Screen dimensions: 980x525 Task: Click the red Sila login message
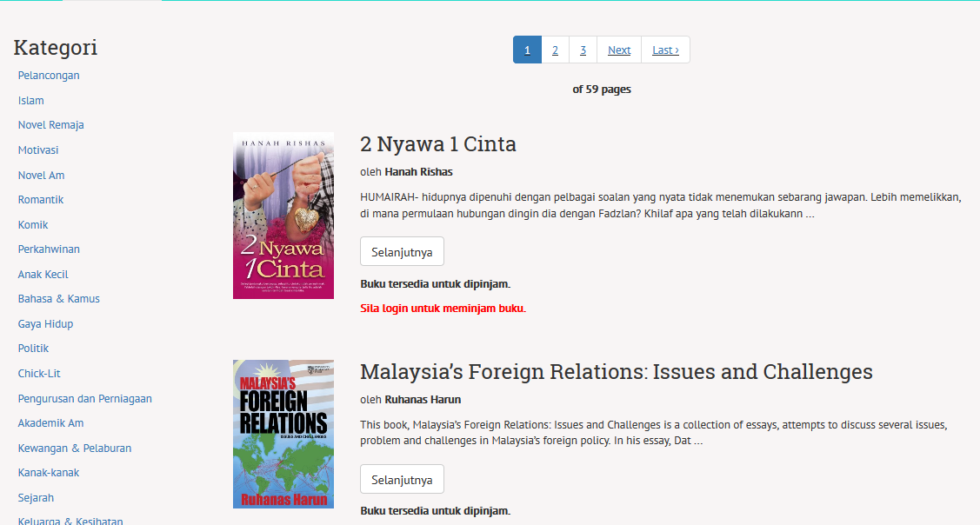(x=443, y=309)
